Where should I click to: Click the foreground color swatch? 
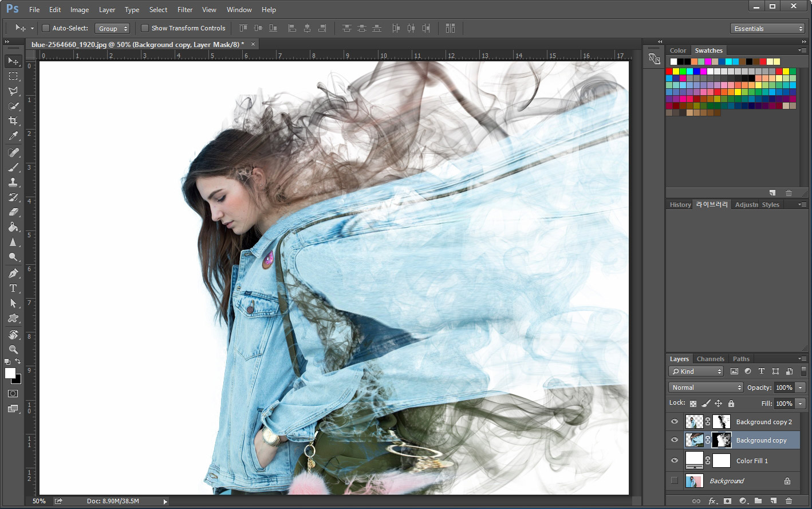point(10,373)
